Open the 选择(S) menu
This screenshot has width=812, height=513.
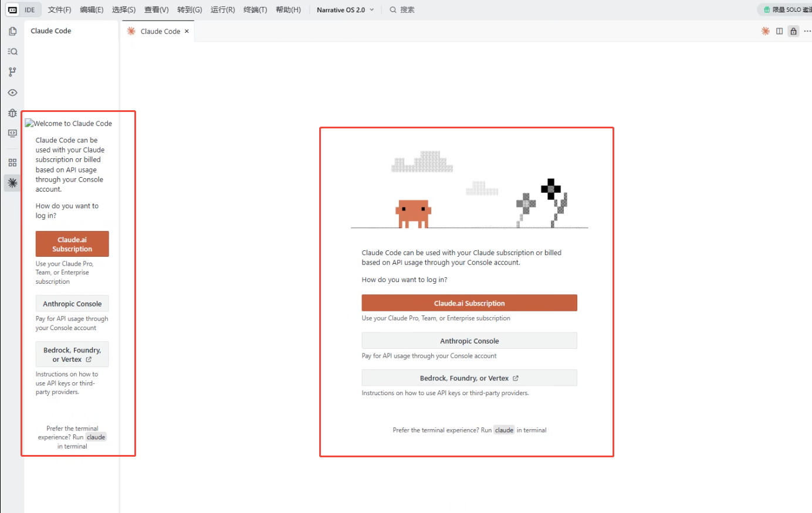pos(123,10)
